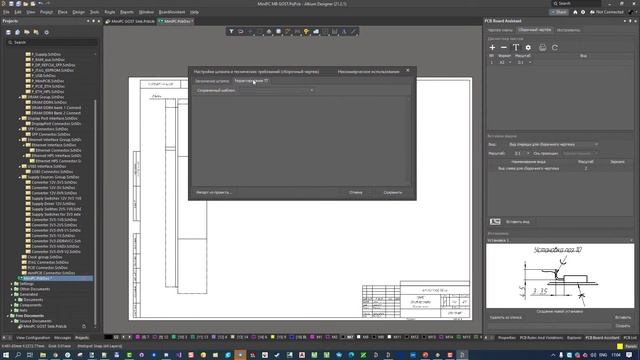Click the compile document icon in Projects panel
The width and height of the screenshot is (640, 360).
(x=18, y=32)
